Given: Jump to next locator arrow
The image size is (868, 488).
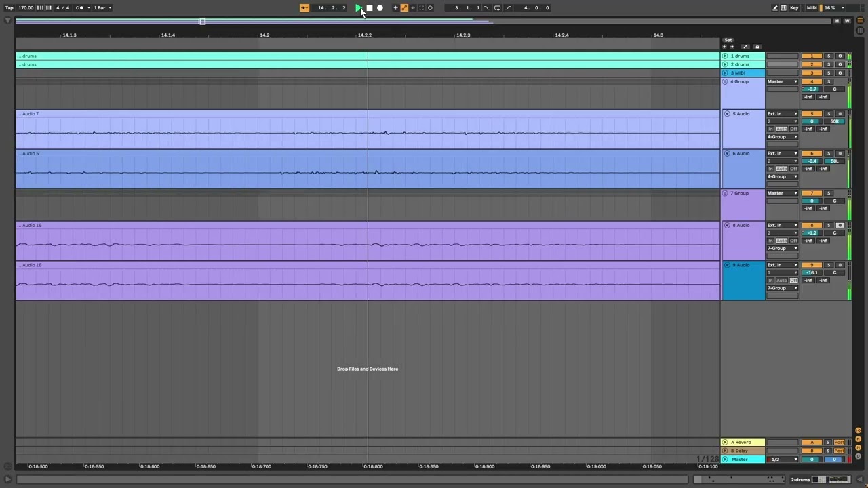Looking at the screenshot, I should (x=732, y=47).
